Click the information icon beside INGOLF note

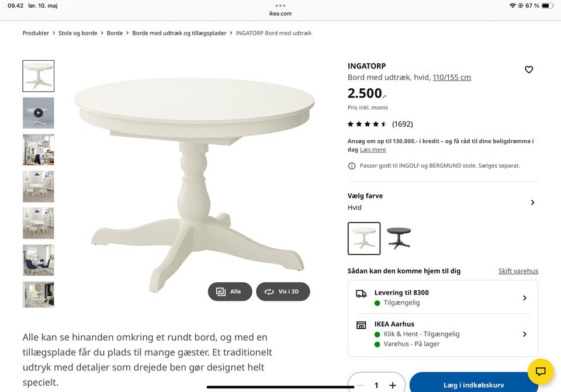(x=352, y=166)
